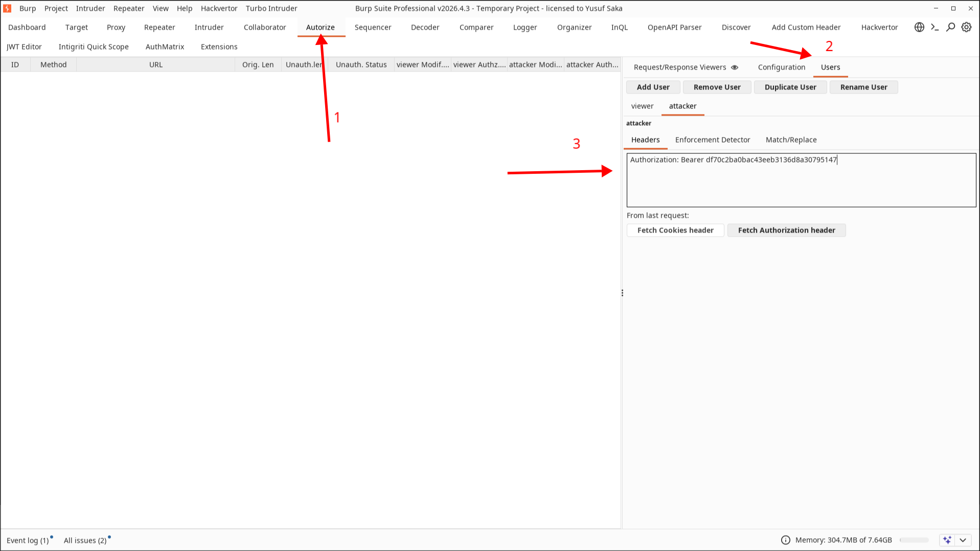Image resolution: width=980 pixels, height=551 pixels.
Task: Switch to the Target tab
Action: coord(77,27)
